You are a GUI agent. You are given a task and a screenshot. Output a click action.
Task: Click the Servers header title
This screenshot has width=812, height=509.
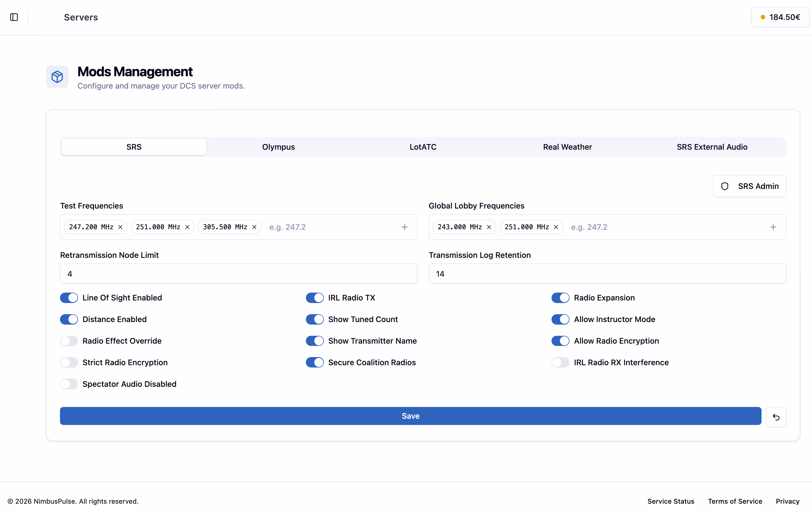[81, 17]
